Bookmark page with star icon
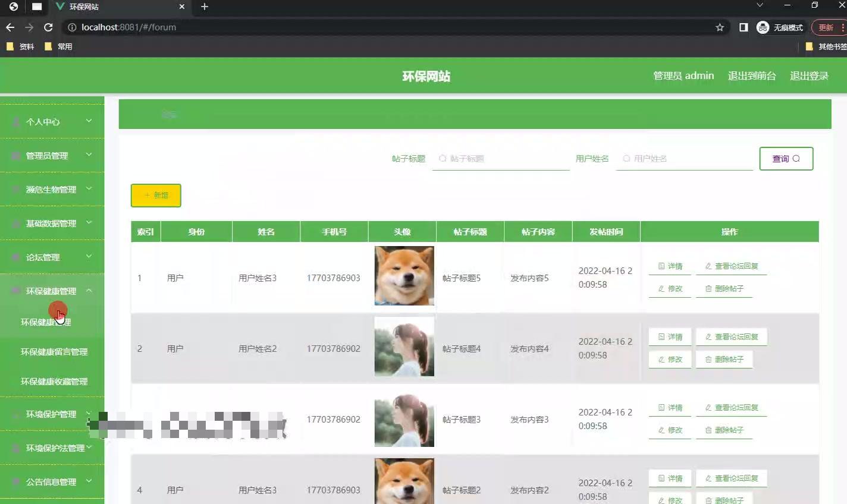The width and height of the screenshot is (847, 504). click(x=720, y=27)
